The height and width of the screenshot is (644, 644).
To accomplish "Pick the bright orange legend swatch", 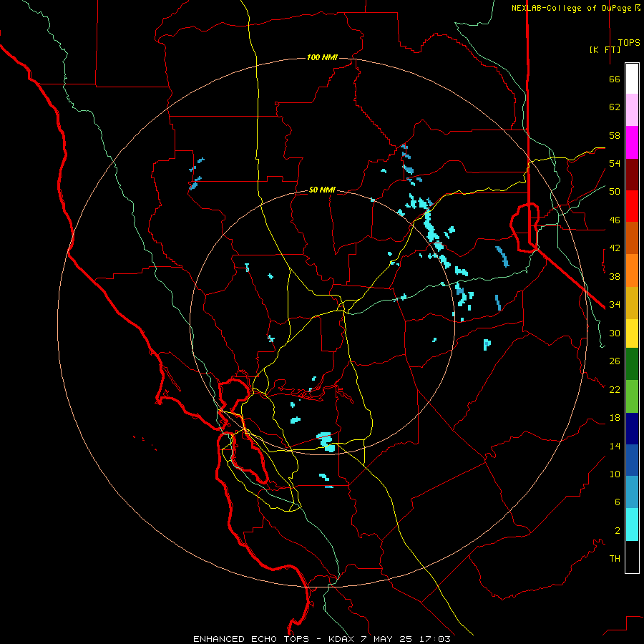I will tap(632, 270).
